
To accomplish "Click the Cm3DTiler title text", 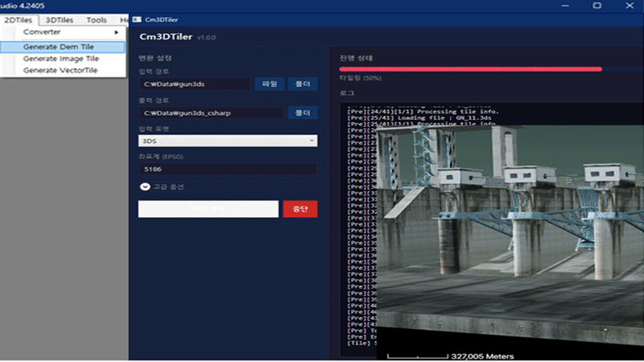I will point(166,37).
